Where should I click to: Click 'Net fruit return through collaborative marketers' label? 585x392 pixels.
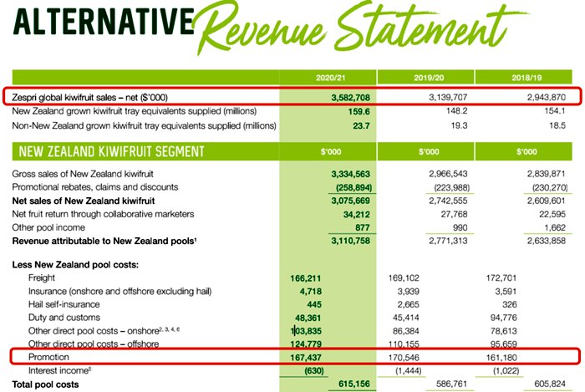(x=103, y=214)
